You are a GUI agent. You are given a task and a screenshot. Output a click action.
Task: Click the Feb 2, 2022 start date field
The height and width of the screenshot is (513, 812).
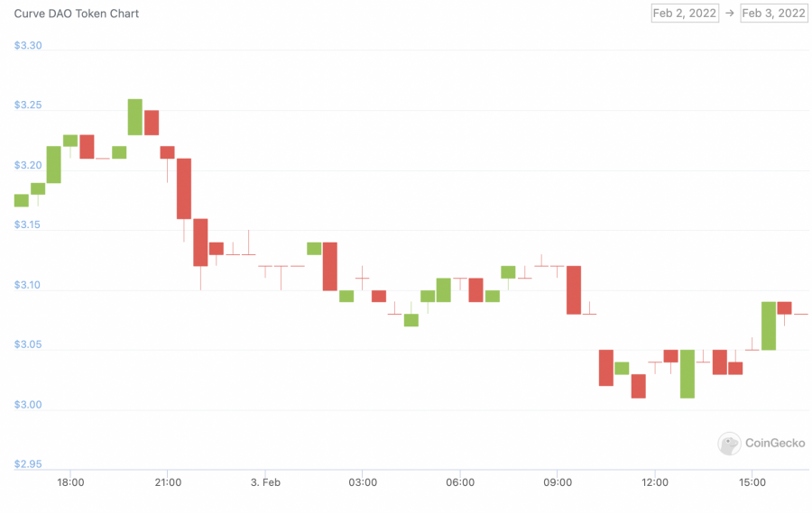685,13
